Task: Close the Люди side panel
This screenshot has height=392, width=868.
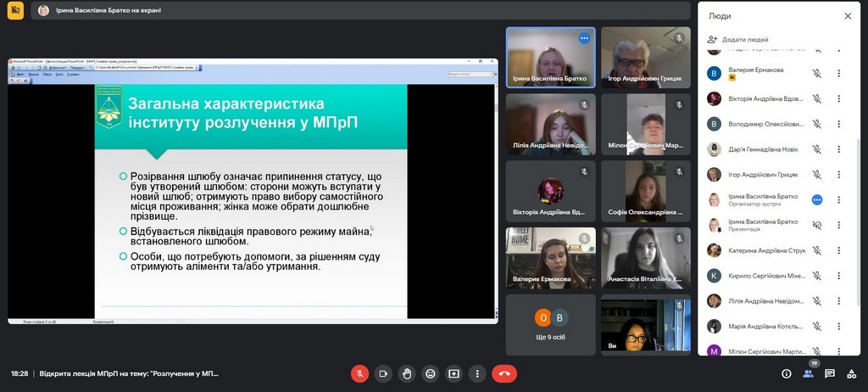Action: point(848,15)
